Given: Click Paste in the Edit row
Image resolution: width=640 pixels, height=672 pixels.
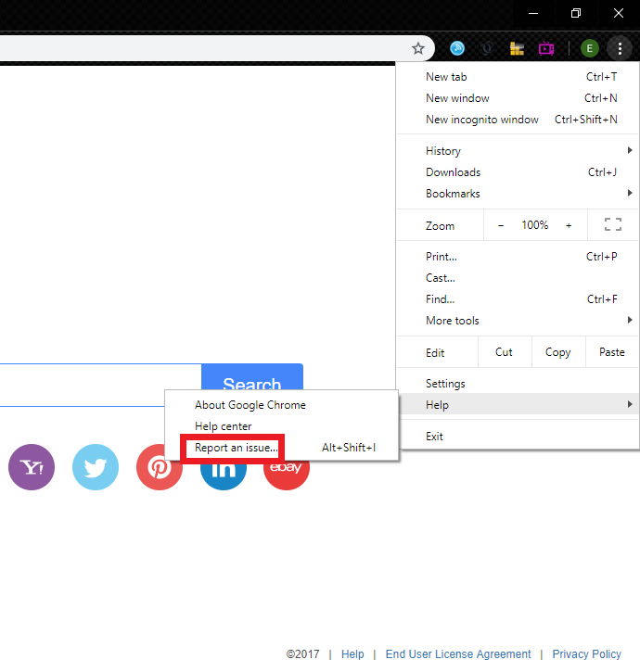Looking at the screenshot, I should (611, 352).
